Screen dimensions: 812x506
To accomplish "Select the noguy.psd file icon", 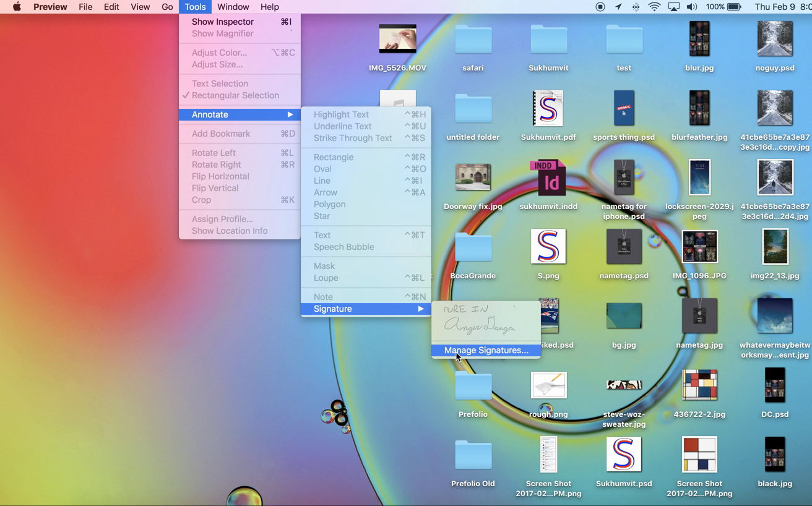I will coord(775,39).
